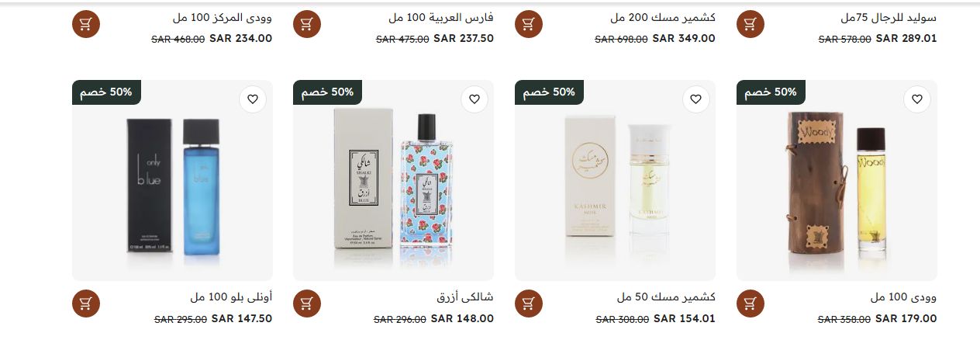
Task: Add كشمير مسك 50 مل to cart
Action: (529, 304)
